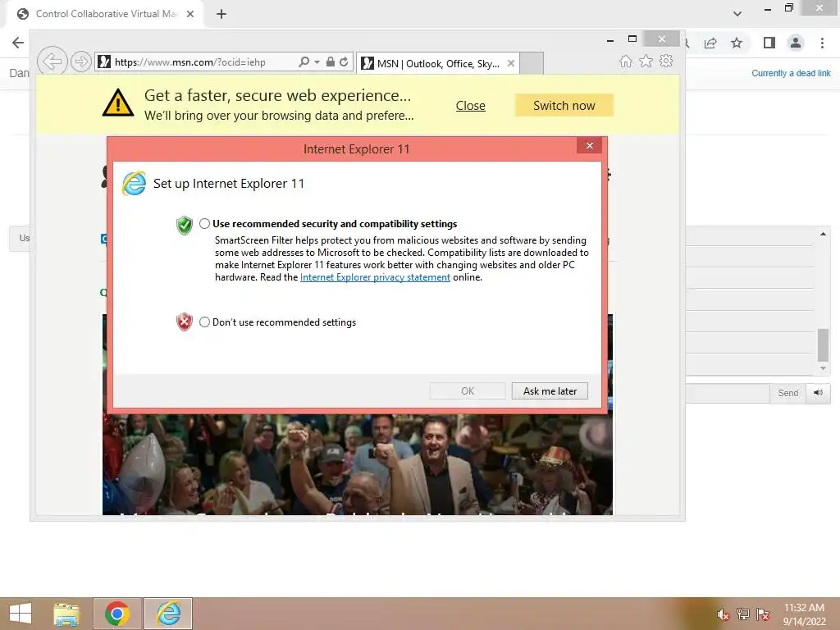Click Close link in the yellow banner

470,106
